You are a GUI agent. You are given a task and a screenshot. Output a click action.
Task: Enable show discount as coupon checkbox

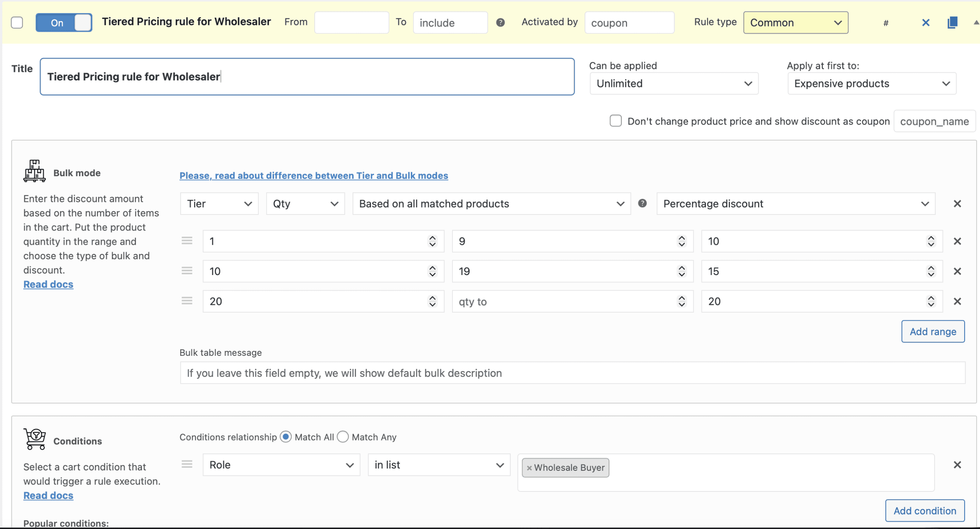point(615,121)
